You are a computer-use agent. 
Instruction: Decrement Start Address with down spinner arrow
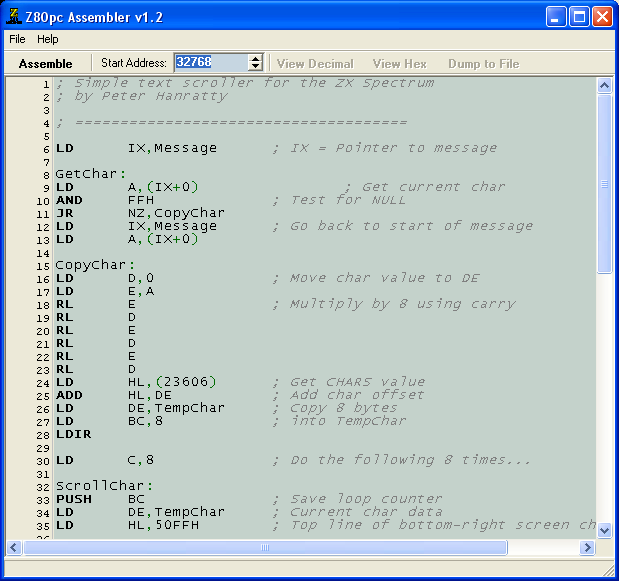[x=255, y=67]
